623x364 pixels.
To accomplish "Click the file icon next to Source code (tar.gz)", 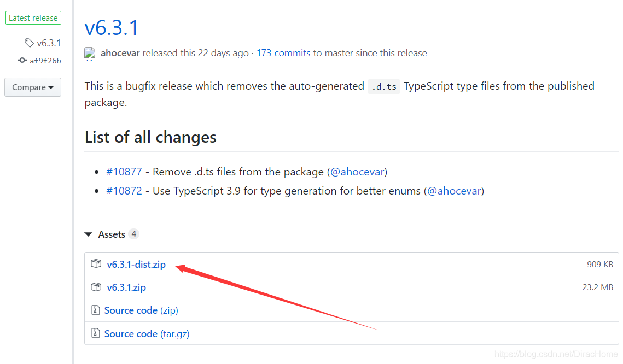I will pyautogui.click(x=95, y=333).
